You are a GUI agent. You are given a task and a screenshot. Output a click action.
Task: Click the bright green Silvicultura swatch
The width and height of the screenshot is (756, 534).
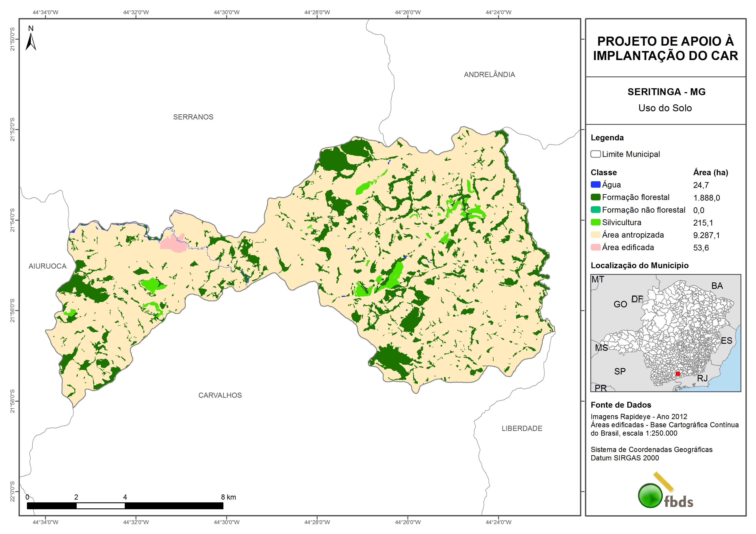(x=595, y=222)
